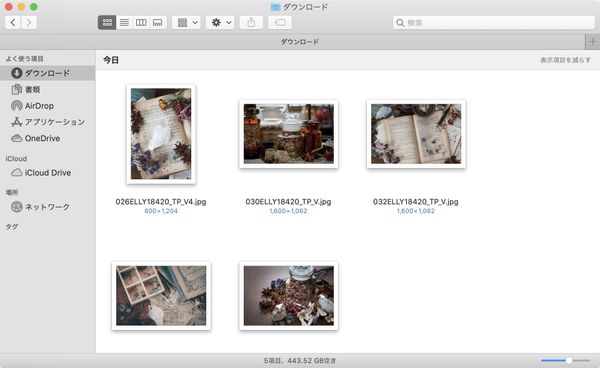Image resolution: width=600 pixels, height=368 pixels.
Task: Go forward with the right arrow button
Action: [x=29, y=23]
